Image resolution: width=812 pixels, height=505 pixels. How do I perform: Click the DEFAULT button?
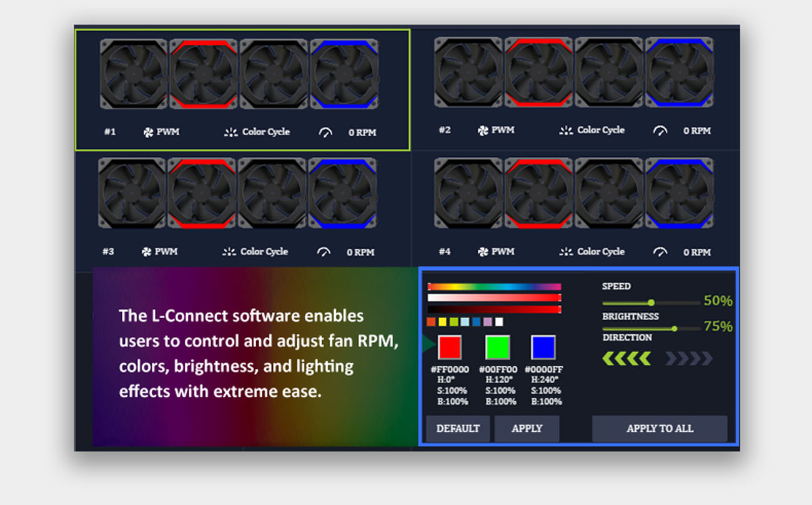click(x=458, y=429)
